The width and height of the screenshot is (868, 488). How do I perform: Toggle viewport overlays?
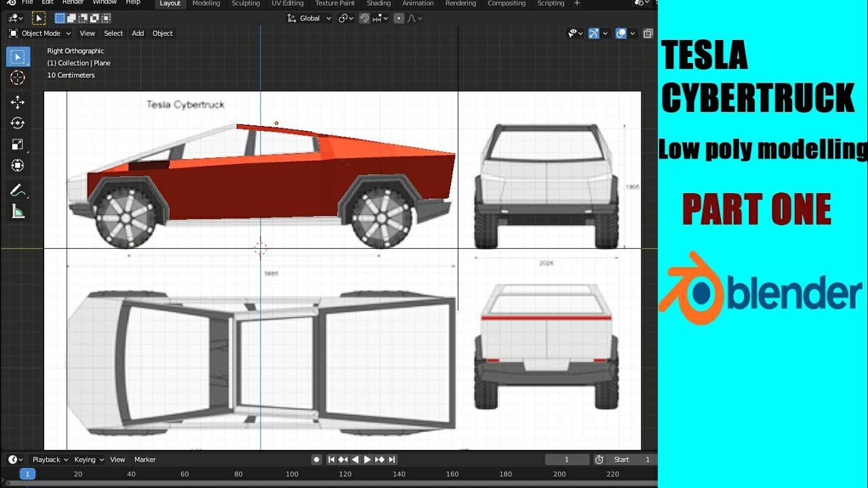tap(620, 33)
